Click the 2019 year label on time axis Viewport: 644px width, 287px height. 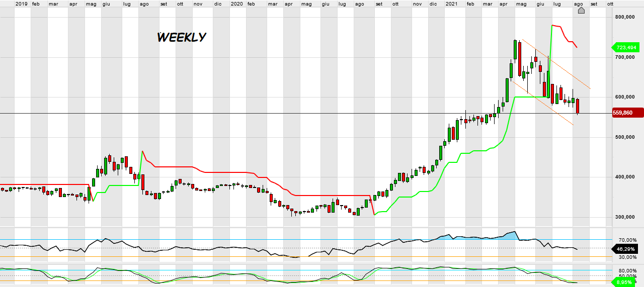pyautogui.click(x=21, y=4)
